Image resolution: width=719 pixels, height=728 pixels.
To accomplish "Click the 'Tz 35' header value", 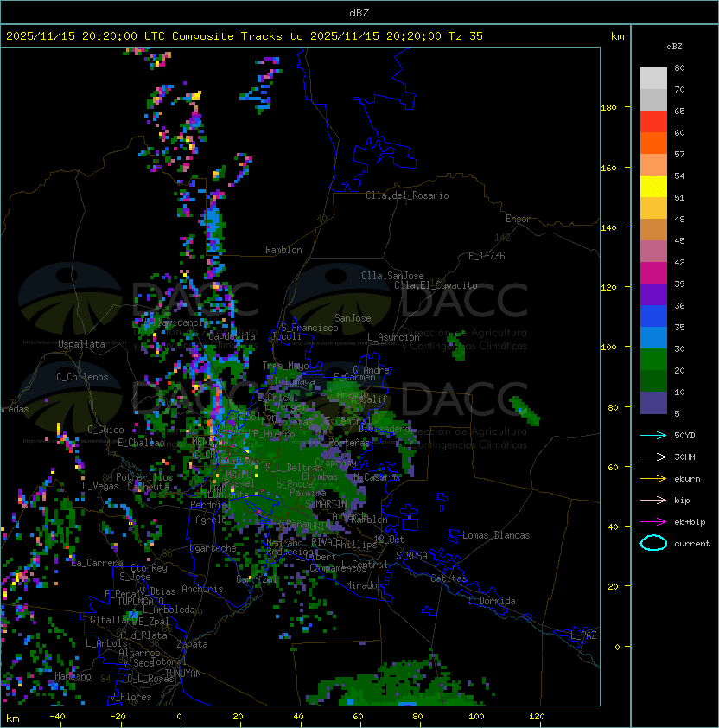I will point(466,35).
